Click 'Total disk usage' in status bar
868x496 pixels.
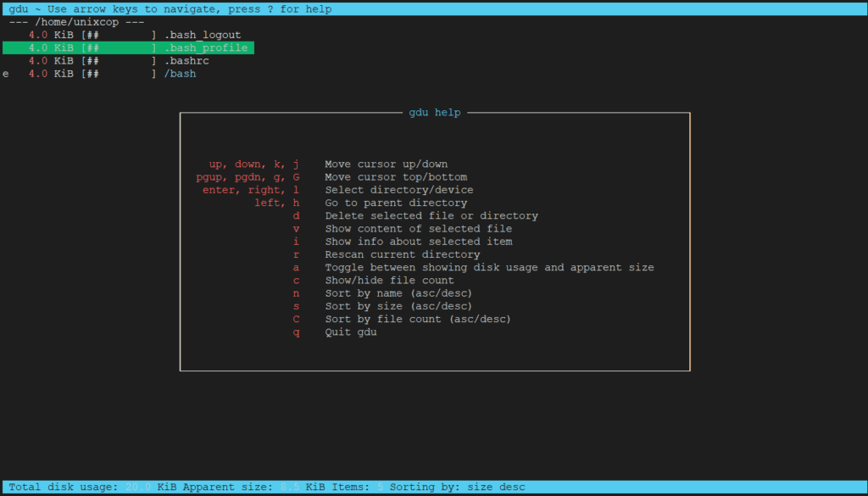(x=64, y=488)
